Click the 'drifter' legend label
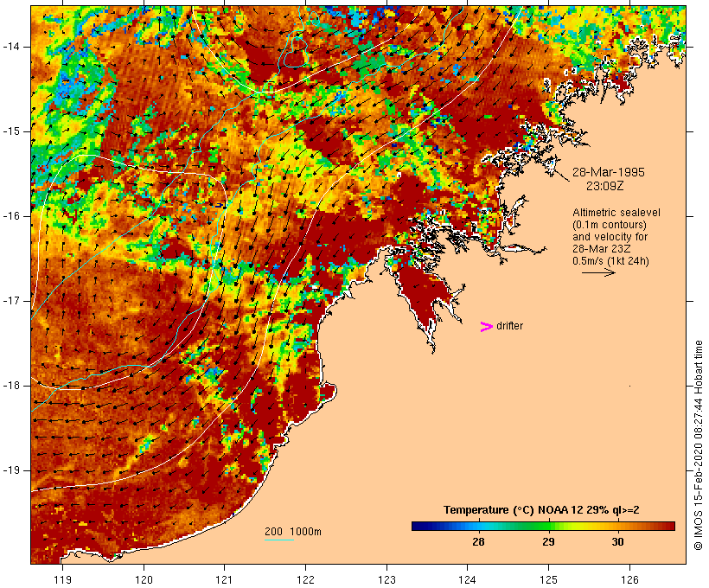Viewport: 709px width, 588px height. click(x=509, y=326)
